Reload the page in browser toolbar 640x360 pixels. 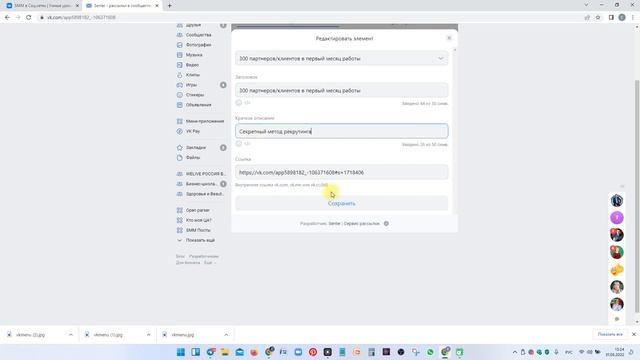point(29,17)
